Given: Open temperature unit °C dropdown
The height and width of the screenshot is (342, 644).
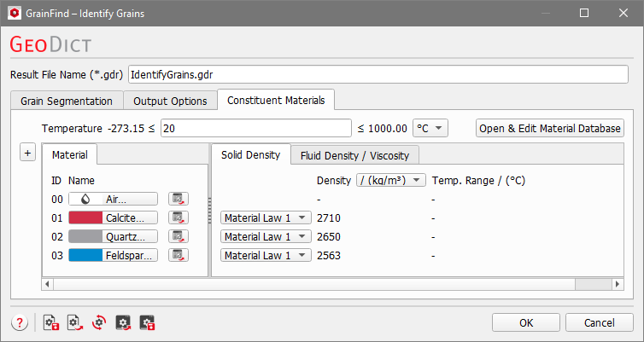Looking at the screenshot, I should pos(430,128).
